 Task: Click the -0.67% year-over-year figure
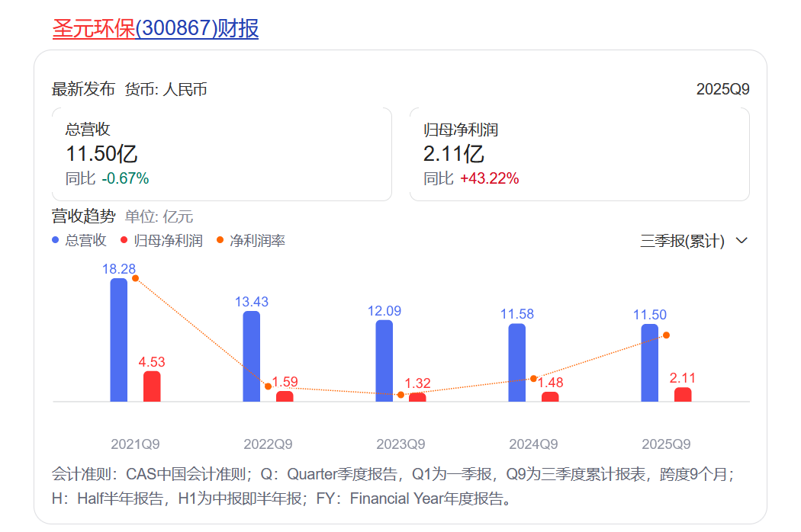(125, 178)
